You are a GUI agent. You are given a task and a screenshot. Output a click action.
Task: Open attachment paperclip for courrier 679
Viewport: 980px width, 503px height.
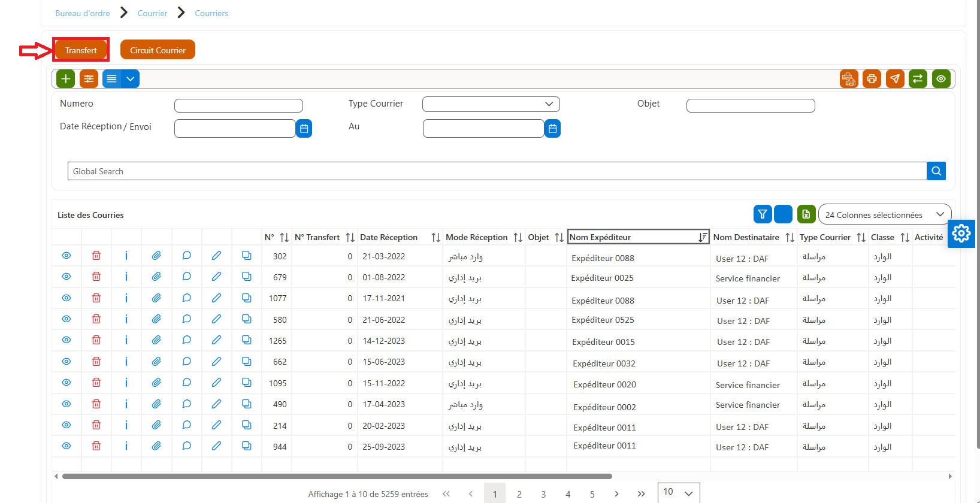click(x=156, y=277)
